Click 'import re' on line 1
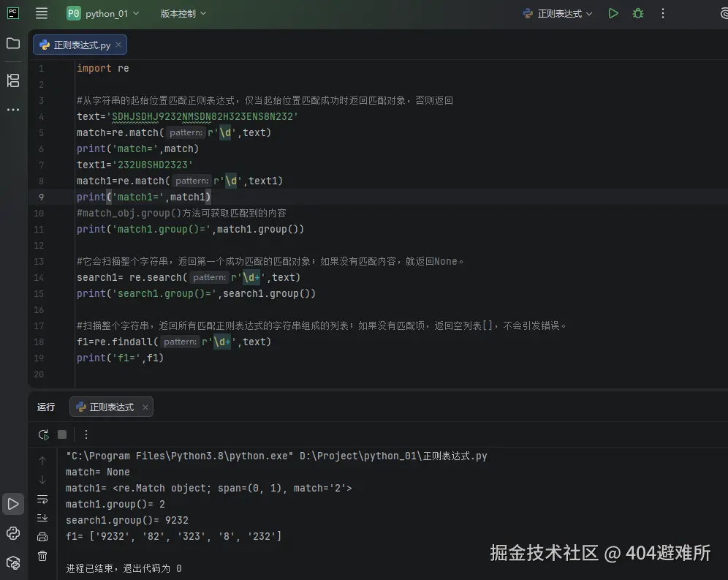 pyautogui.click(x=102, y=68)
